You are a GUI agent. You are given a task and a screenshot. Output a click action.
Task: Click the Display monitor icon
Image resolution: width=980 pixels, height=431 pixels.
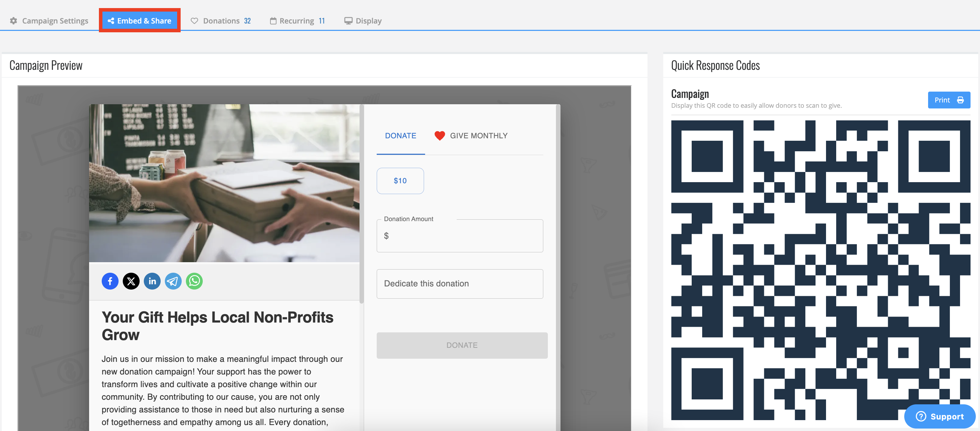tap(348, 21)
